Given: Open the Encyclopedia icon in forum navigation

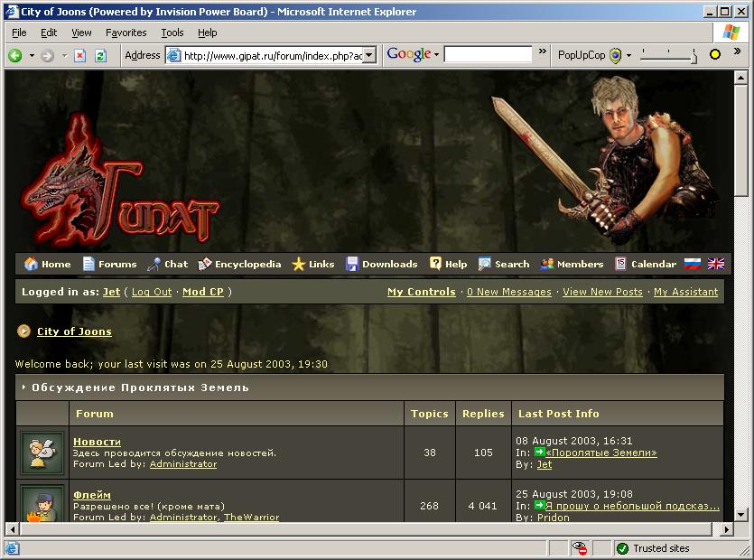Looking at the screenshot, I should [205, 264].
